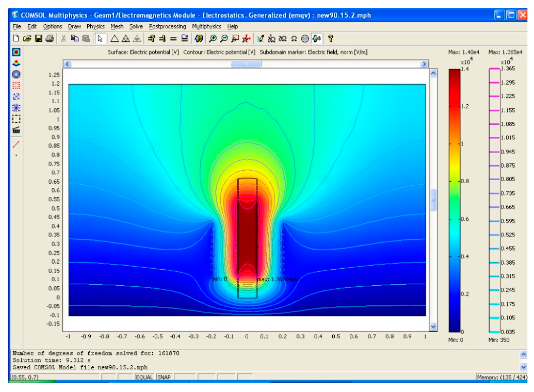The width and height of the screenshot is (534, 392).
Task: Click the Save floppy disk icon
Action: tap(38, 38)
